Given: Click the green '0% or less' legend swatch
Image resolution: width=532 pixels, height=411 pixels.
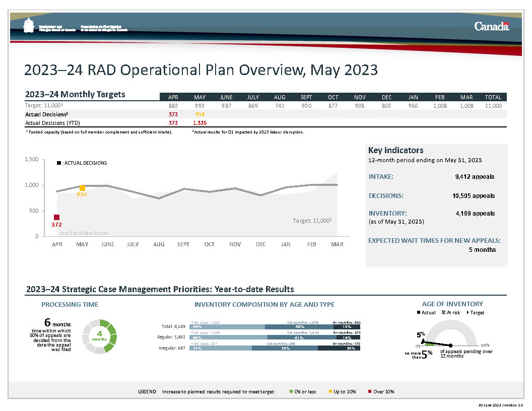Looking at the screenshot, I should 291,391.
